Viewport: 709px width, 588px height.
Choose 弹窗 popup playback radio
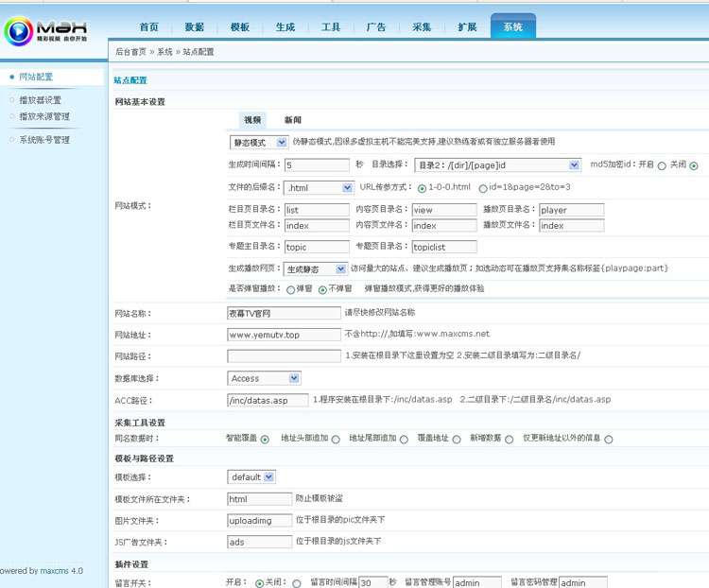click(x=291, y=290)
